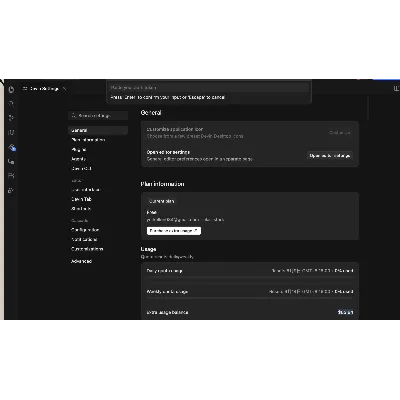400x400 pixels.
Task: Open Customizations in the settings sidebar
Action: tap(87, 249)
